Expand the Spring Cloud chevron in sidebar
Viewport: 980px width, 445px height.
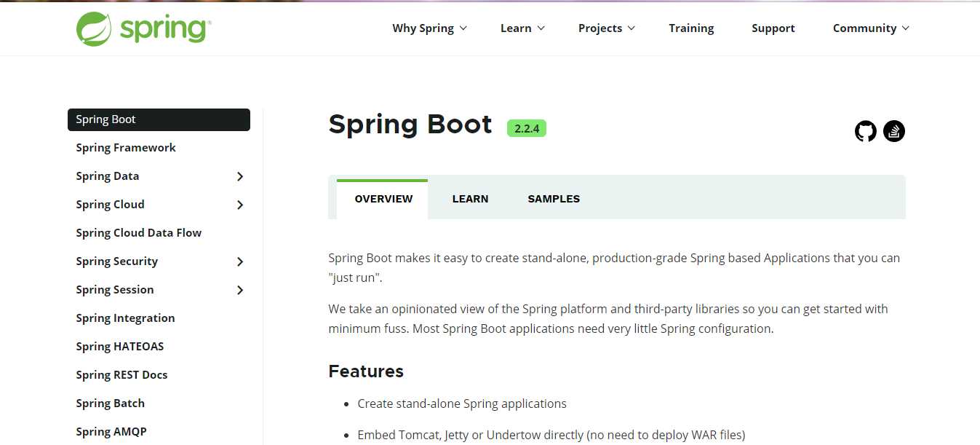tap(240, 205)
